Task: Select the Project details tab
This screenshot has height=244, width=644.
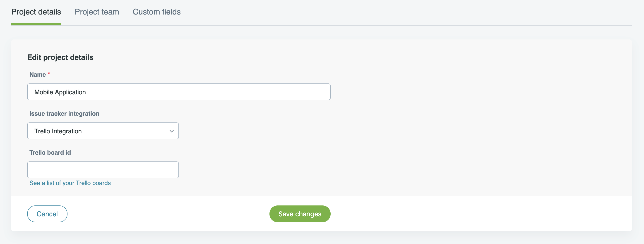Action: tap(36, 12)
